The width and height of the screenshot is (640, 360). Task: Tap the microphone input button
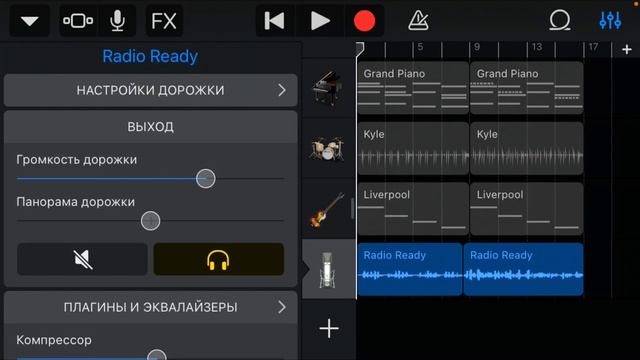click(117, 20)
